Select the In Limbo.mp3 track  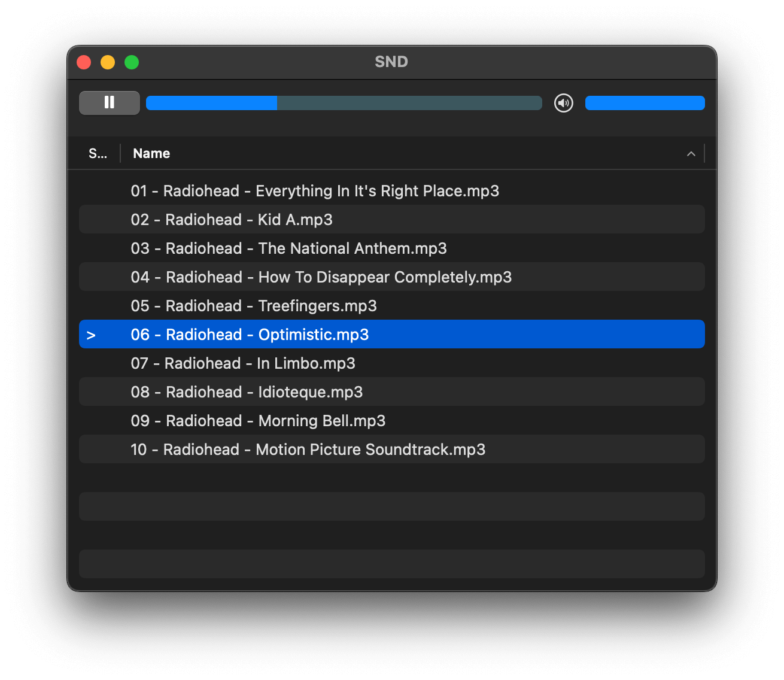(243, 363)
